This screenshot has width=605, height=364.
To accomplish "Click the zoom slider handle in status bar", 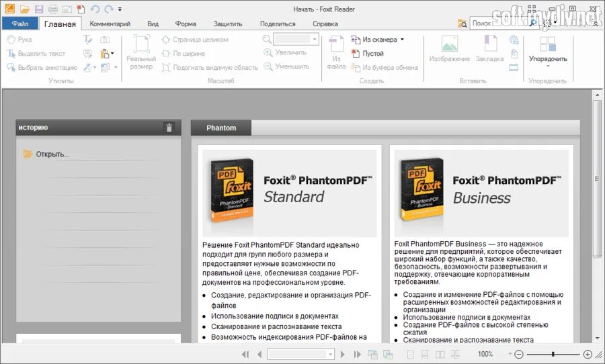I will click(x=553, y=353).
